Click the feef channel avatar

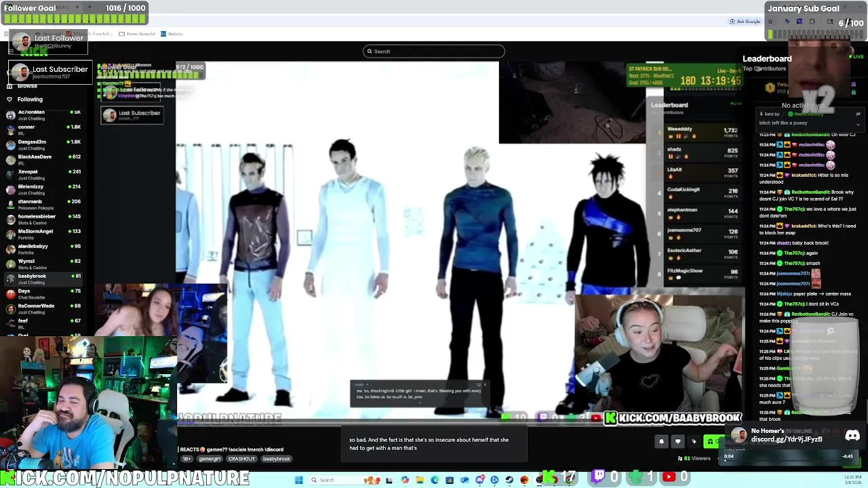[x=10, y=323]
